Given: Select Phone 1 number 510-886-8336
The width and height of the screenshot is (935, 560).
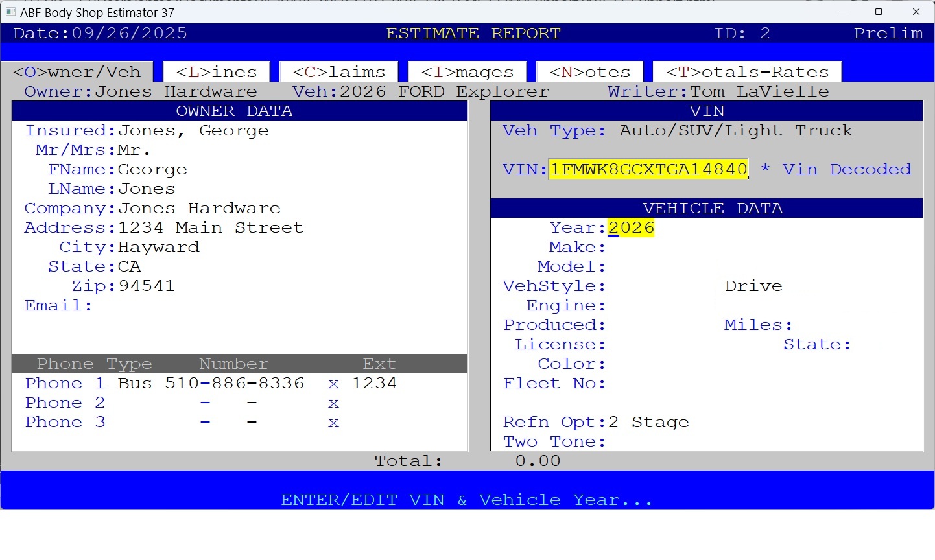Looking at the screenshot, I should [234, 383].
